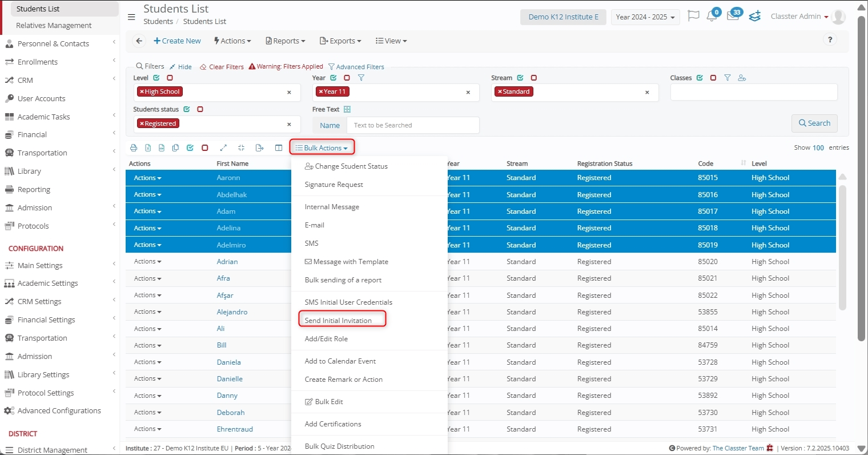The width and height of the screenshot is (868, 455).
Task: Click the flag icon in header
Action: click(x=693, y=17)
